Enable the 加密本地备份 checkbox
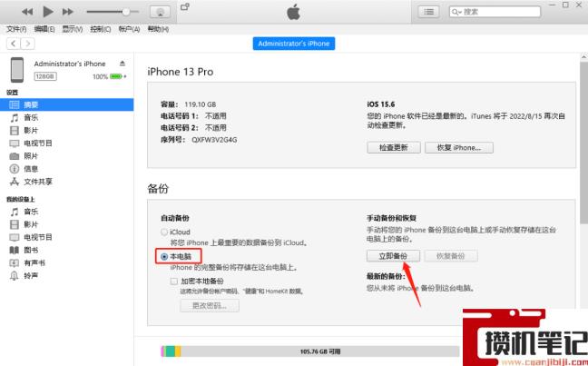This screenshot has height=366, width=588. pos(174,281)
